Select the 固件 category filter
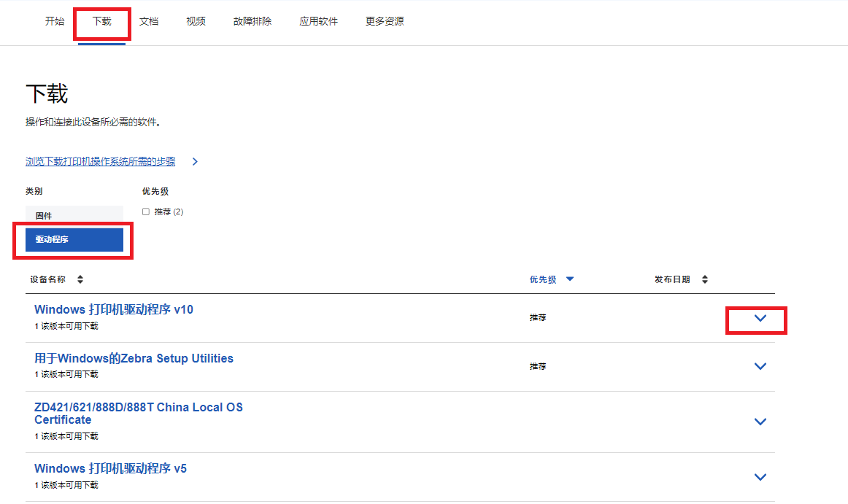 (74, 216)
